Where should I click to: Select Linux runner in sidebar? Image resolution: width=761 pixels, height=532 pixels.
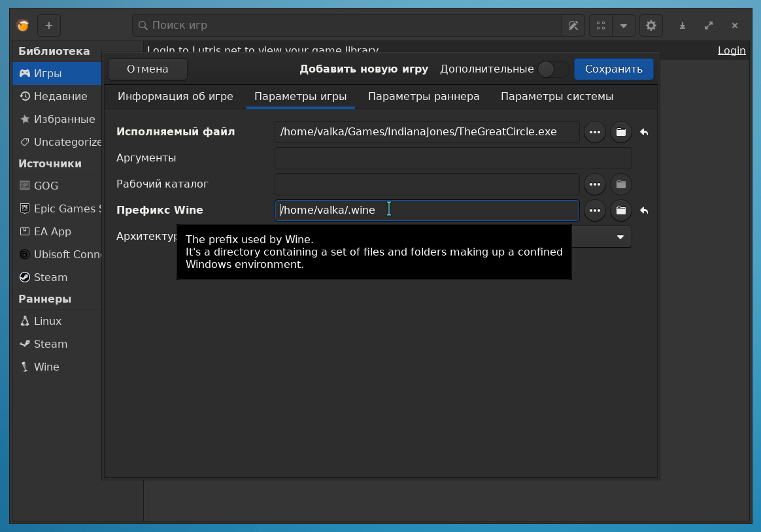[57, 321]
